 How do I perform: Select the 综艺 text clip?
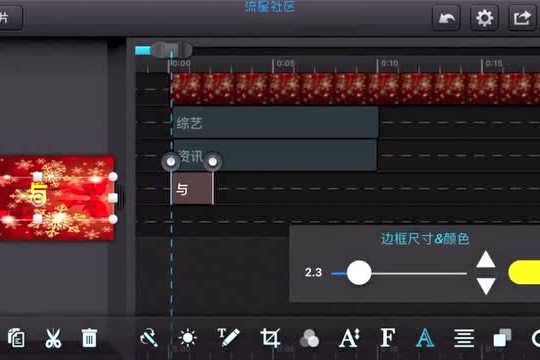coord(276,122)
